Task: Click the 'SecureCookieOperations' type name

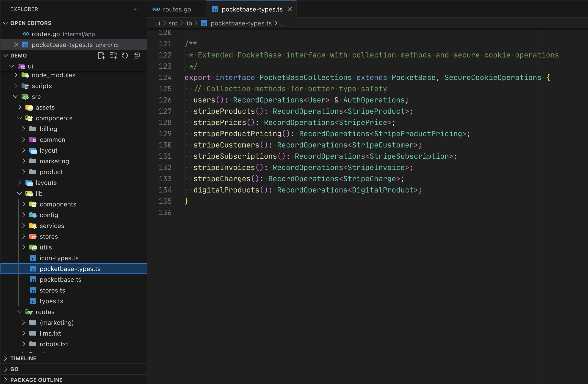Action: pos(493,78)
